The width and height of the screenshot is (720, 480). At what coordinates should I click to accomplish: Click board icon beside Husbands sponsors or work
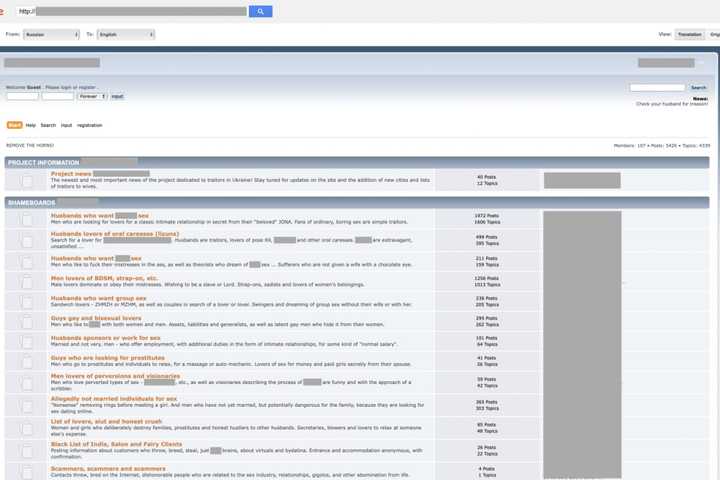pos(27,341)
